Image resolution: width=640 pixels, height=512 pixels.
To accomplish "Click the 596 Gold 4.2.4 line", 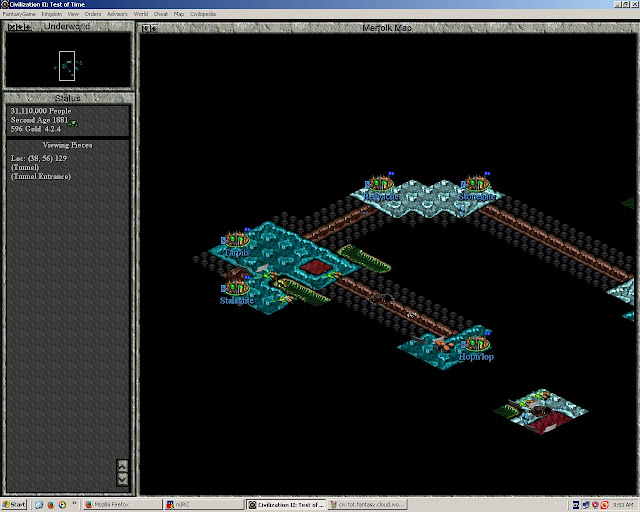I will (x=36, y=129).
